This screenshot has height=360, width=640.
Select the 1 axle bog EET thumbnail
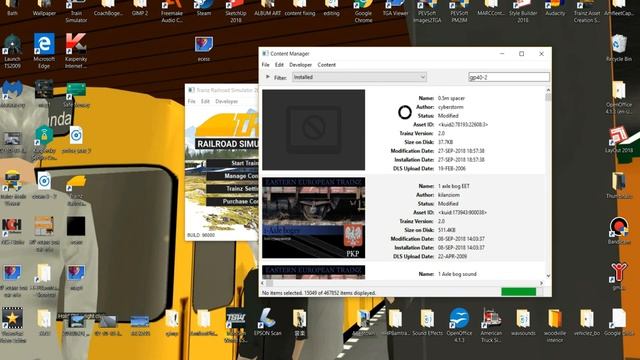(313, 218)
